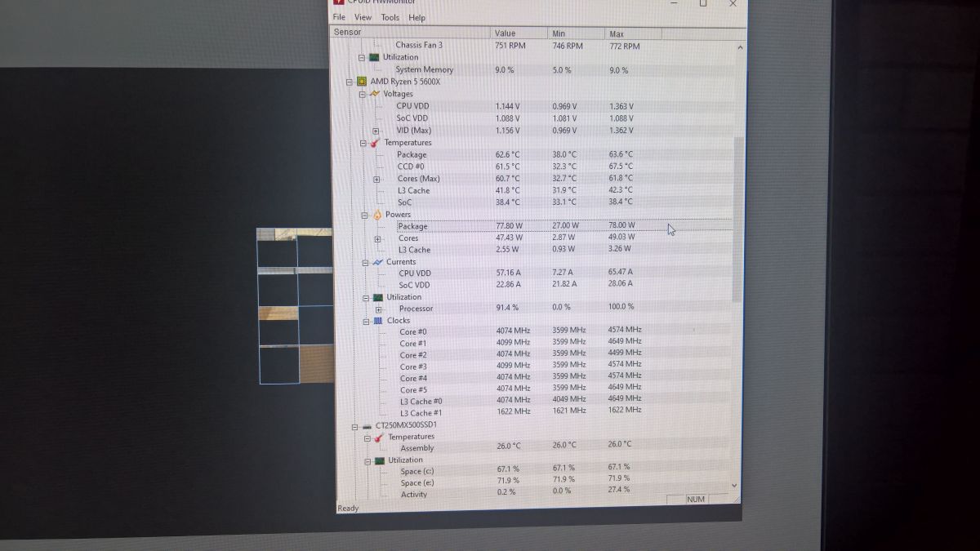Open the File menu
Image resolution: width=980 pixels, height=551 pixels.
coord(339,17)
